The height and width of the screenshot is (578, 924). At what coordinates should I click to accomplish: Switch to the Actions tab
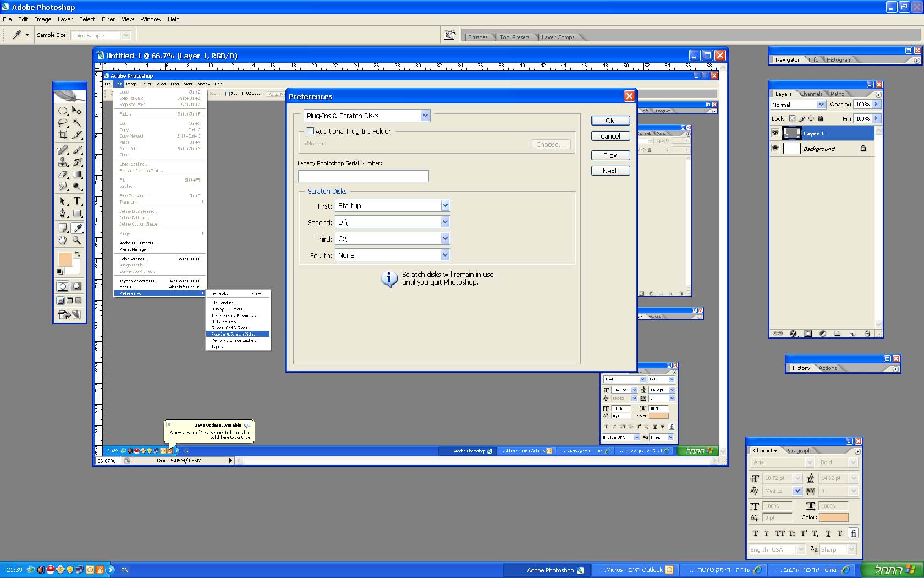pyautogui.click(x=828, y=368)
